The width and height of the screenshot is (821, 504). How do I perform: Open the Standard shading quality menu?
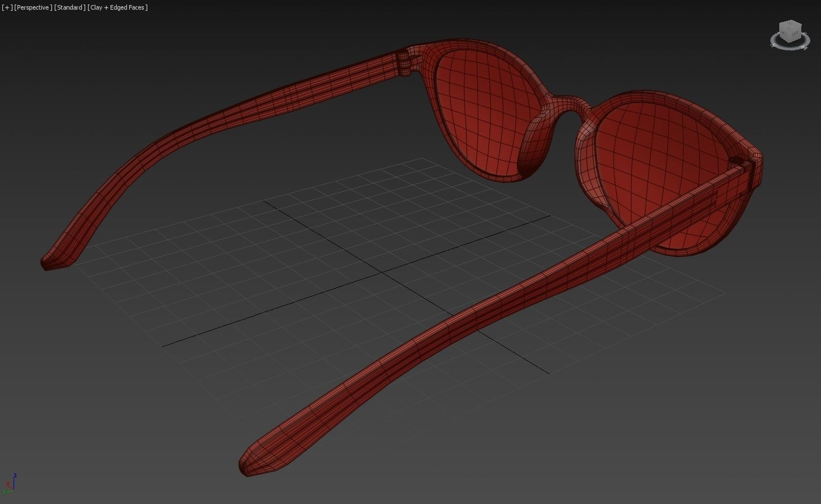[x=70, y=7]
